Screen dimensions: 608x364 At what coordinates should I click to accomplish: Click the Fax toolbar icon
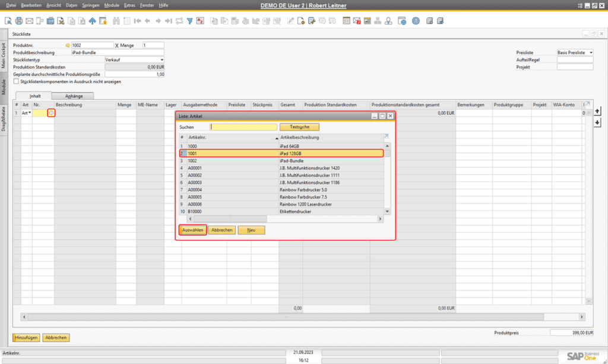[x=50, y=21]
